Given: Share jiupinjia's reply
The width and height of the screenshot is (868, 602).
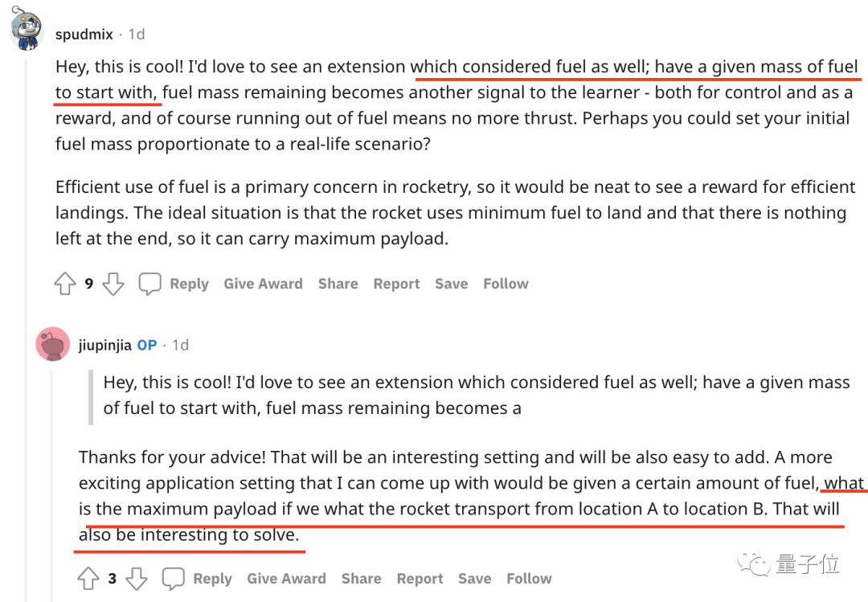Looking at the screenshot, I should click(361, 579).
